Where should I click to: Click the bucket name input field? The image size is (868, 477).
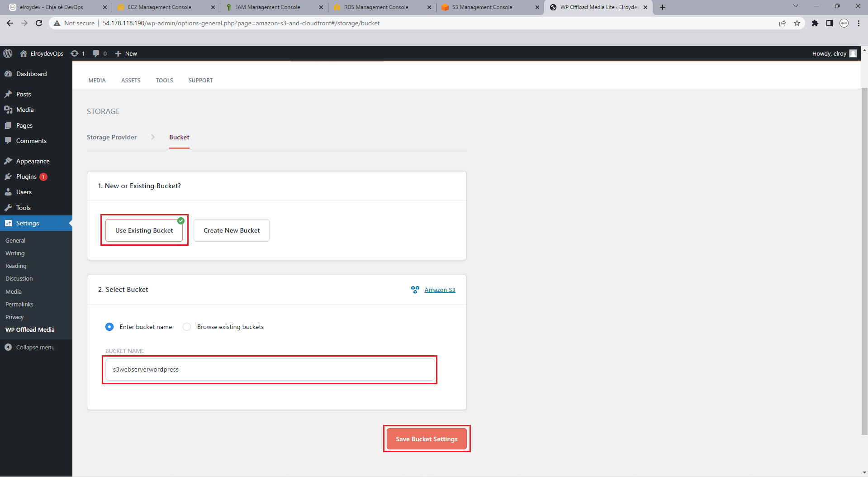pyautogui.click(x=270, y=369)
